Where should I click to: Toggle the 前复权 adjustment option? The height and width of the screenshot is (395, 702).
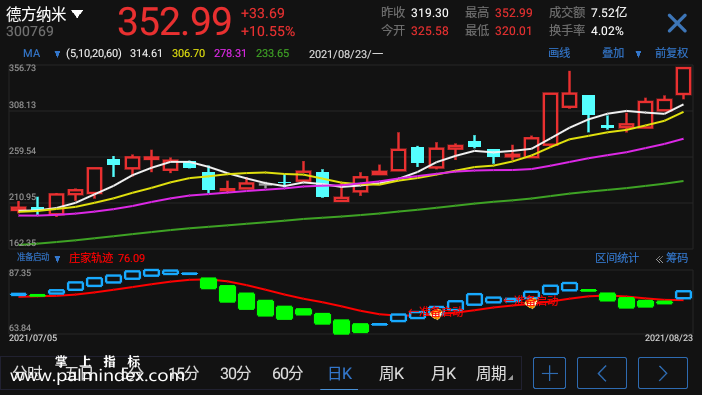pos(672,53)
